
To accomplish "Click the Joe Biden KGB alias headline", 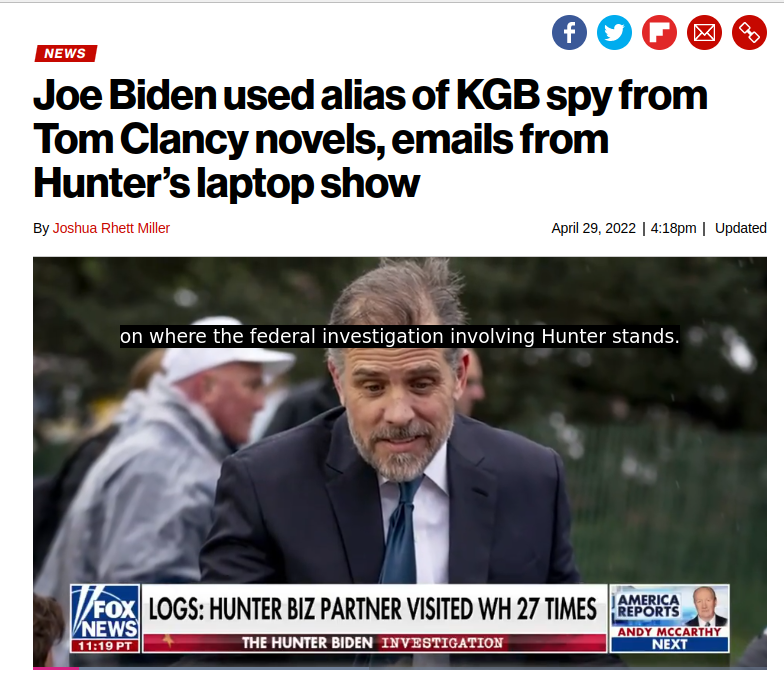I will [370, 139].
